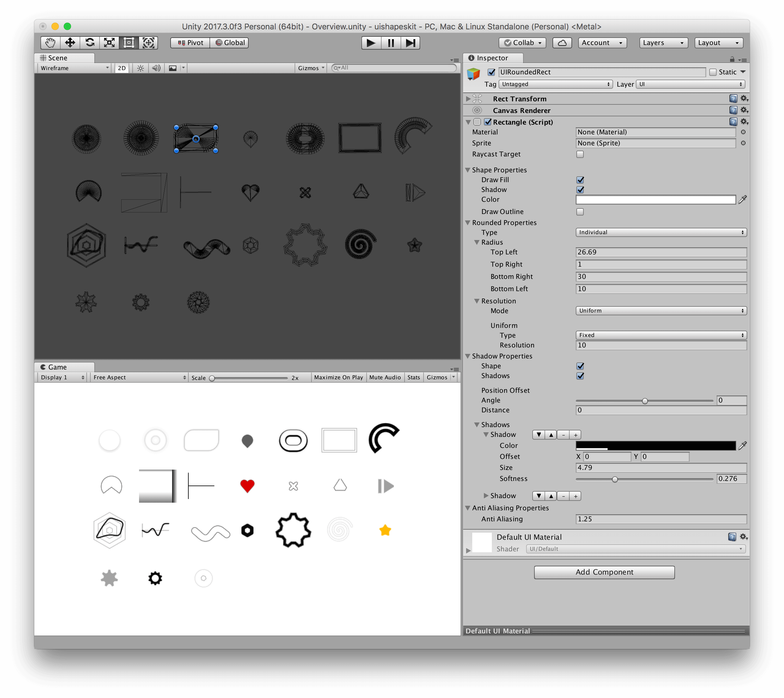Click the shadow Softness slider
Screen dimensions: 784x698
(614, 479)
